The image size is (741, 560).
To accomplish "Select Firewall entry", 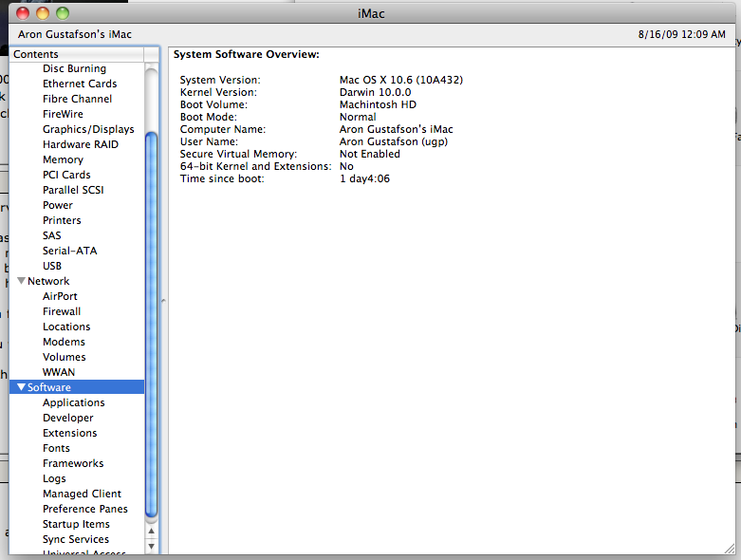I will [x=62, y=311].
